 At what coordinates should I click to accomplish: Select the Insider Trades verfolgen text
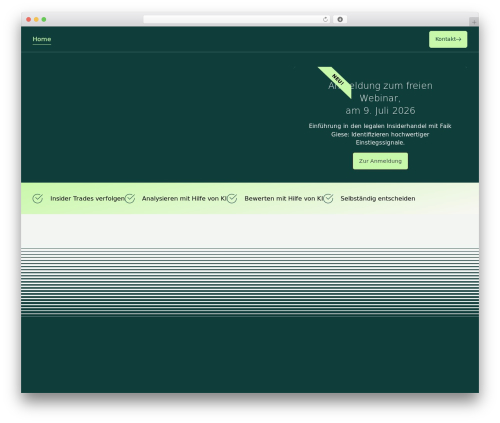point(87,199)
